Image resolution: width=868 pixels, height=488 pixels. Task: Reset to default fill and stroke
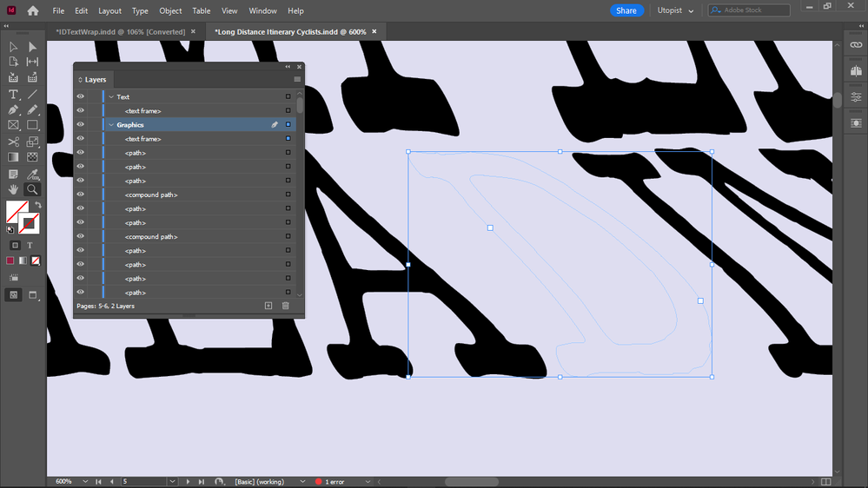(x=10, y=229)
